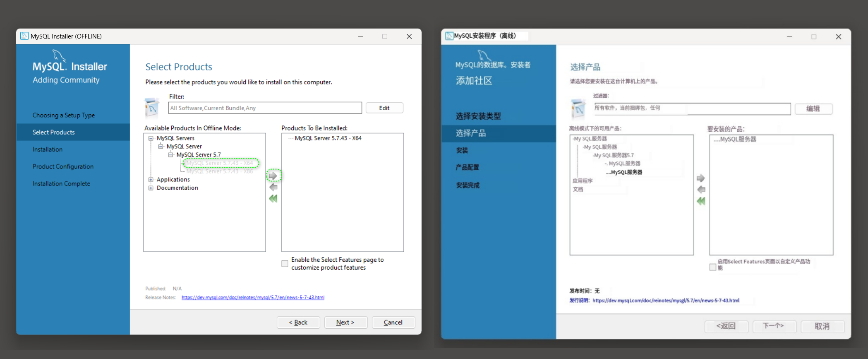Collapse the MySQL Server tree node
The width and height of the screenshot is (868, 359).
tap(161, 147)
